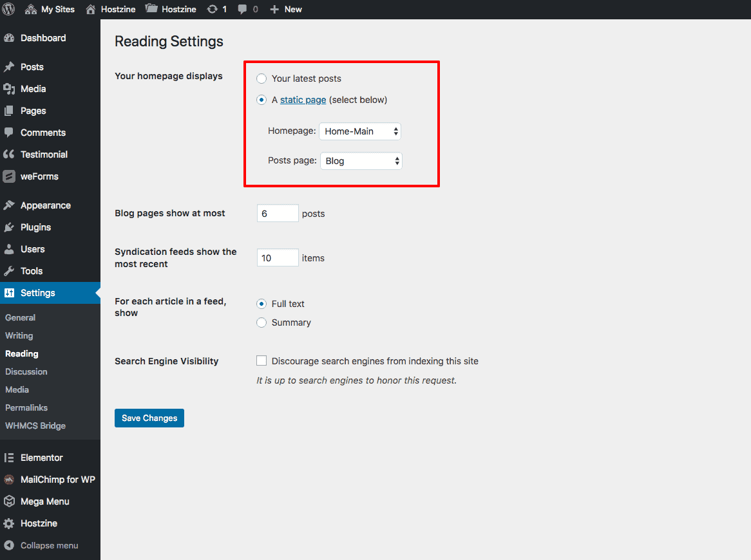
Task: Click the WordPress logo icon
Action: coord(9,9)
